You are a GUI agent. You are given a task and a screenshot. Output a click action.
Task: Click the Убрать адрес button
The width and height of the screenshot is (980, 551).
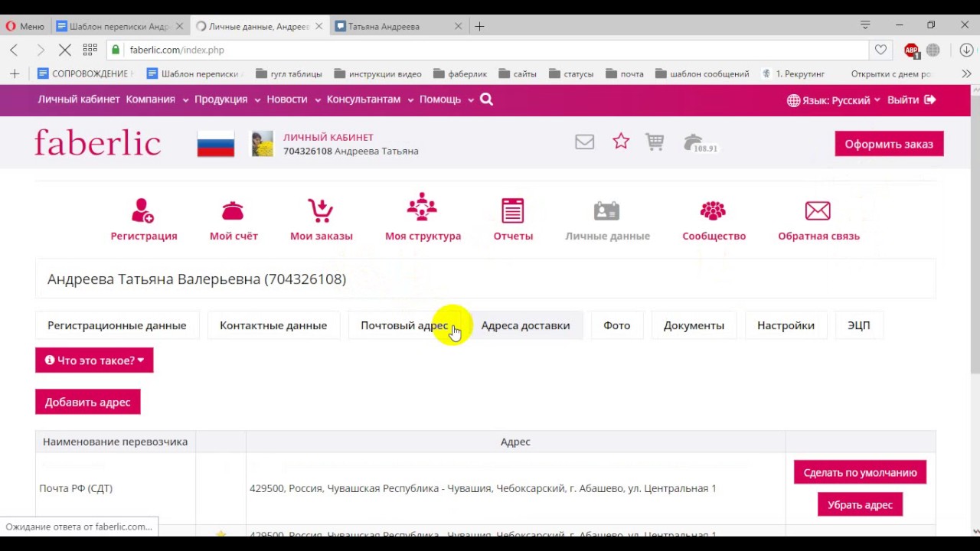pos(860,504)
